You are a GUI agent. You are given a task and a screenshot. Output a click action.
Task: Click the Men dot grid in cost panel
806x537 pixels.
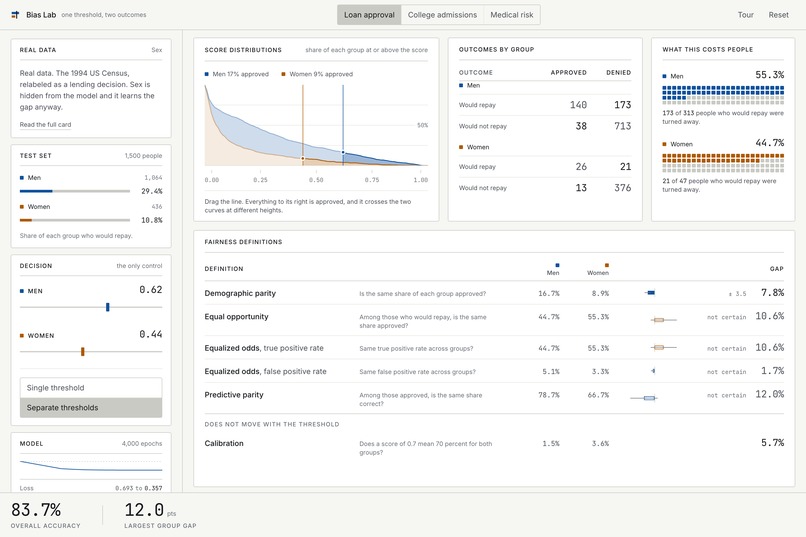pyautogui.click(x=723, y=95)
